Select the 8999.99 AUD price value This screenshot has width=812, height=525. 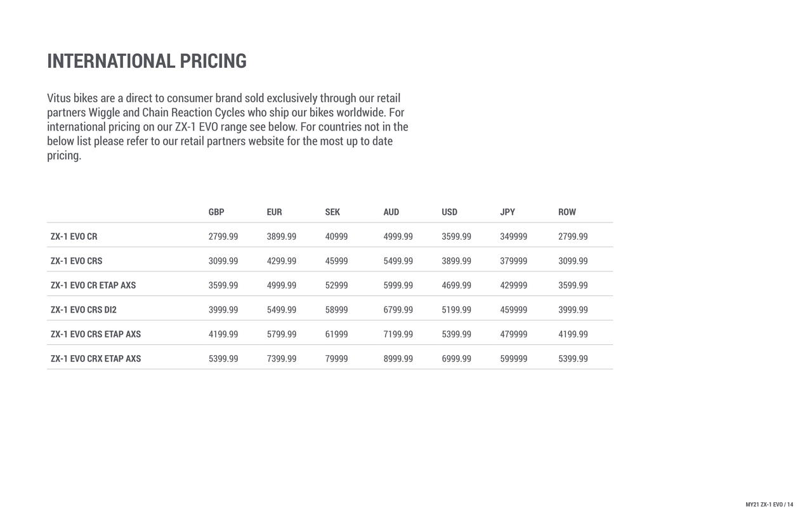[x=398, y=359]
